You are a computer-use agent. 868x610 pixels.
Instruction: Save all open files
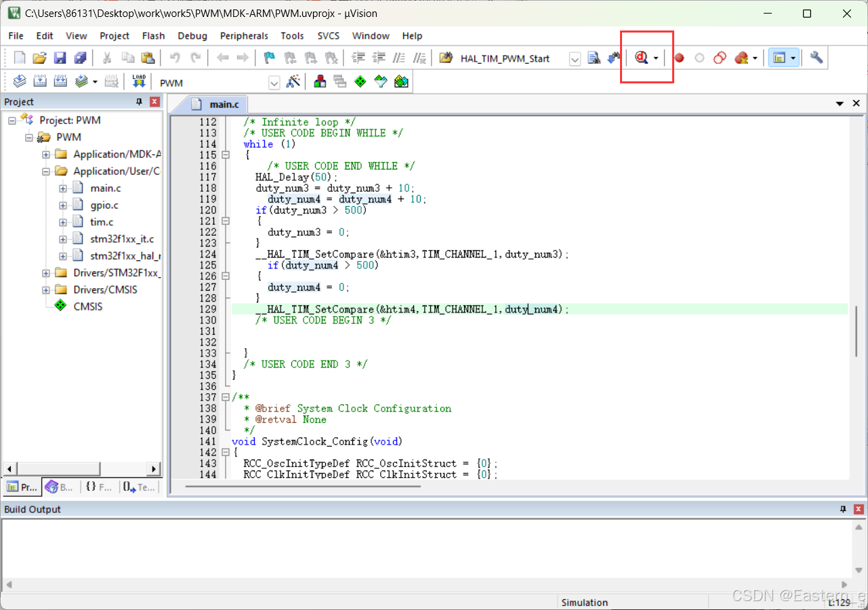pos(81,58)
